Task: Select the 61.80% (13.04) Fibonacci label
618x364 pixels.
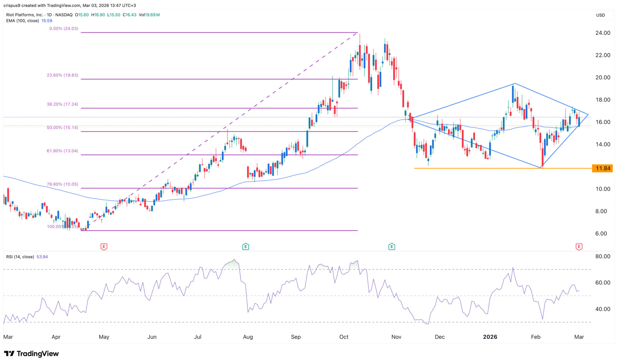Action: 62,151
